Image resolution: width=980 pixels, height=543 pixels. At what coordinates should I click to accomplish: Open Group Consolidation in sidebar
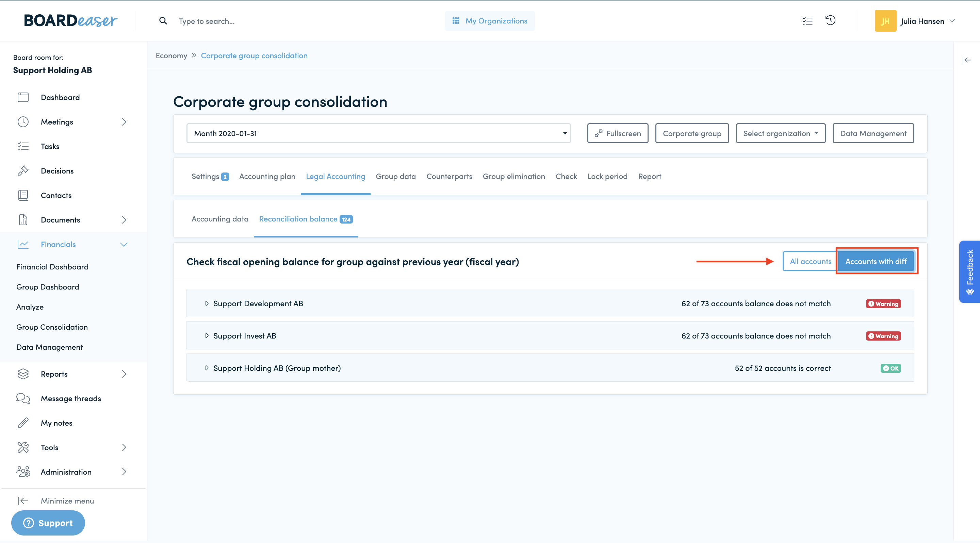(x=52, y=327)
